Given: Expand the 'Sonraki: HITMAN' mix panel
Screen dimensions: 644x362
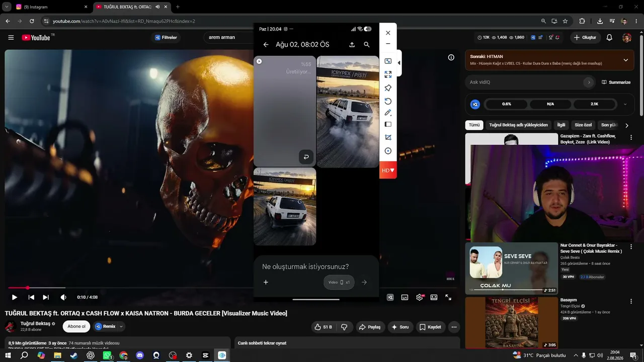Looking at the screenshot, I should (625, 60).
